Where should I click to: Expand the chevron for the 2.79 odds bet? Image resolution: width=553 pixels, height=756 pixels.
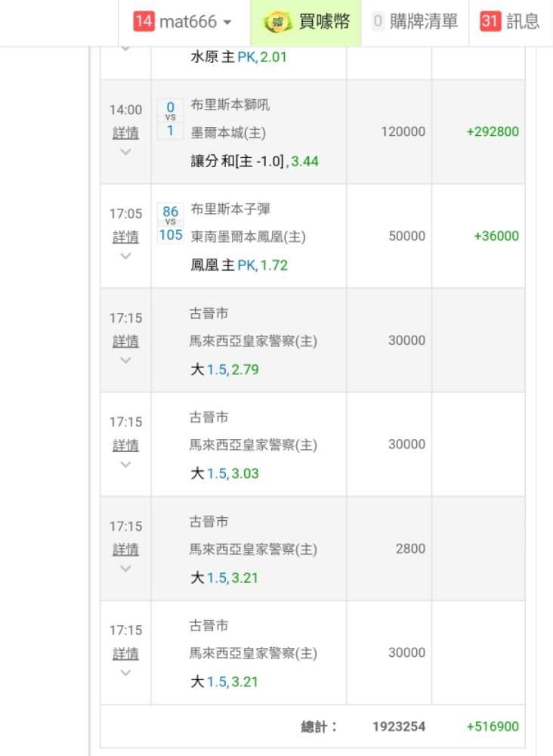point(125,361)
